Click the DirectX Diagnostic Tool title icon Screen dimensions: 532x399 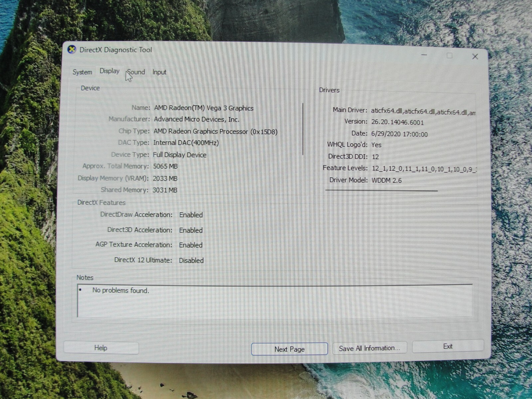71,50
